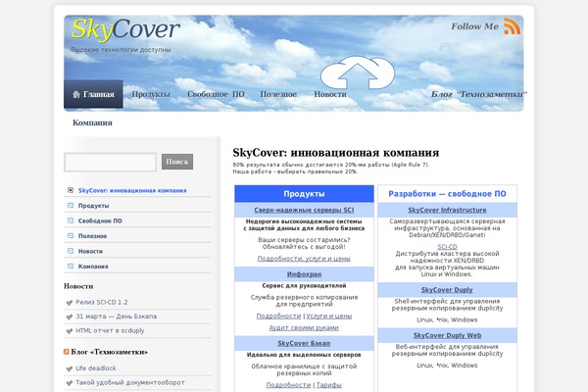Click the Поиск search button

[177, 162]
